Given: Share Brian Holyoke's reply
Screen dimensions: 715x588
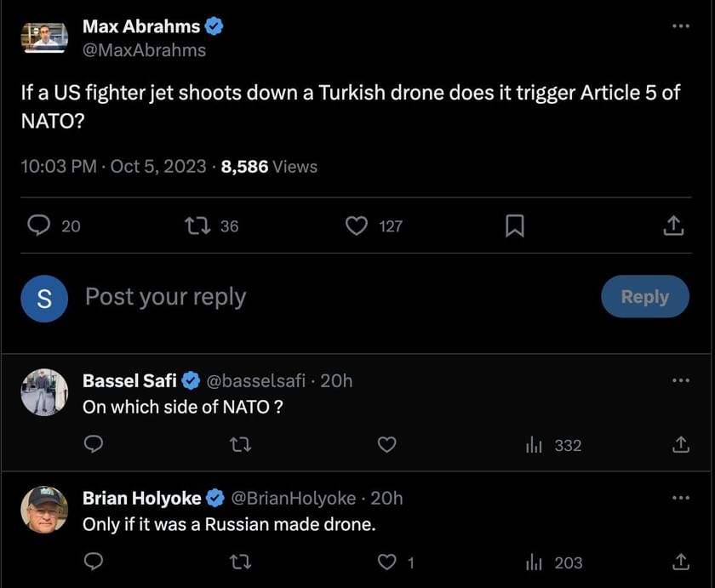Looking at the screenshot, I should coord(680,562).
